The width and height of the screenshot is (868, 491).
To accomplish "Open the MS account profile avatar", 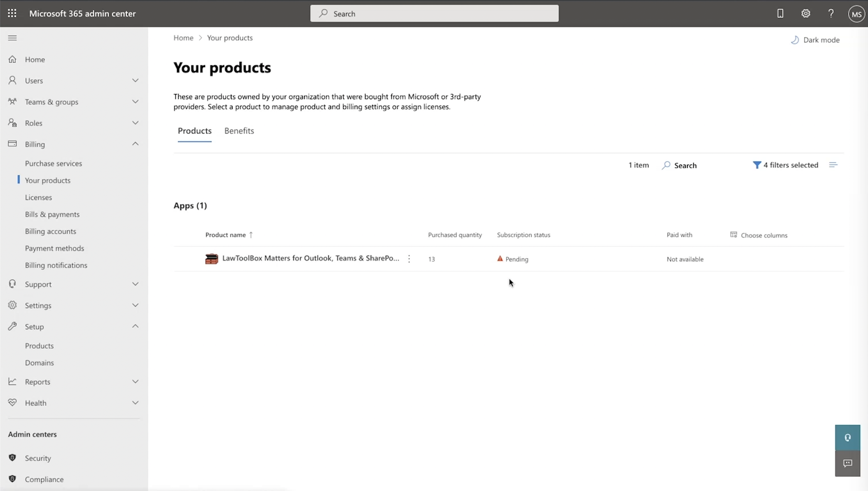I will (856, 14).
